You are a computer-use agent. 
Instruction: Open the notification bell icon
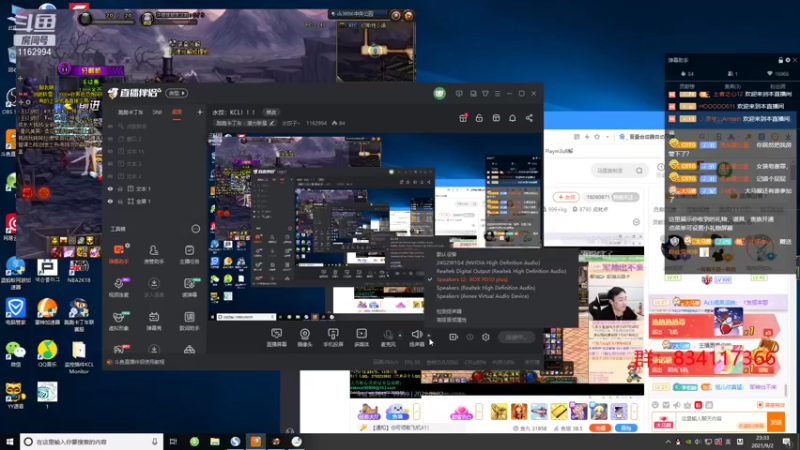click(512, 118)
